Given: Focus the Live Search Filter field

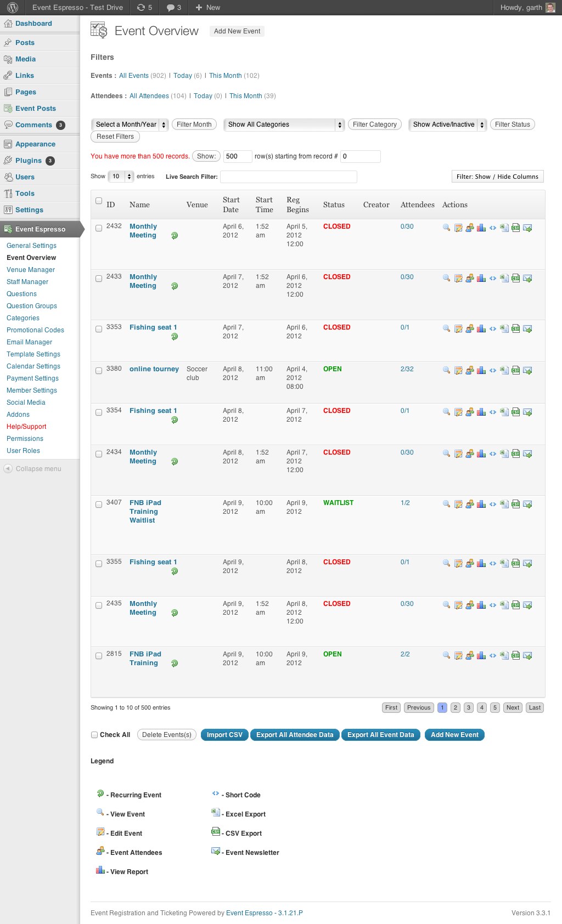Looking at the screenshot, I should (x=289, y=177).
